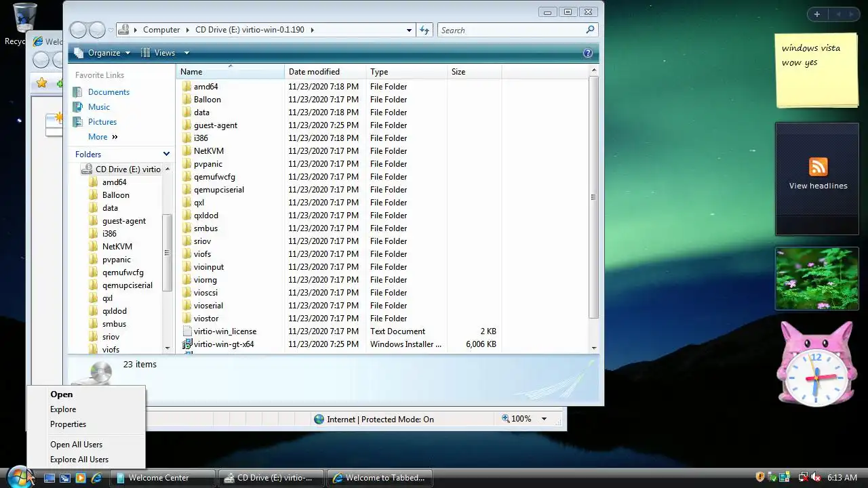The image size is (868, 488).
Task: Click the pink cat clock gadget
Action: [816, 365]
